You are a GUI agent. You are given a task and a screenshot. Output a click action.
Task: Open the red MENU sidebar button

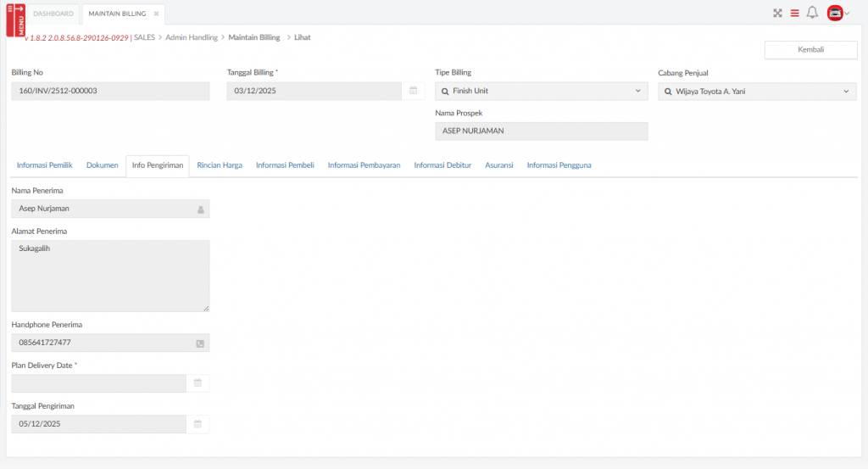coord(16,20)
